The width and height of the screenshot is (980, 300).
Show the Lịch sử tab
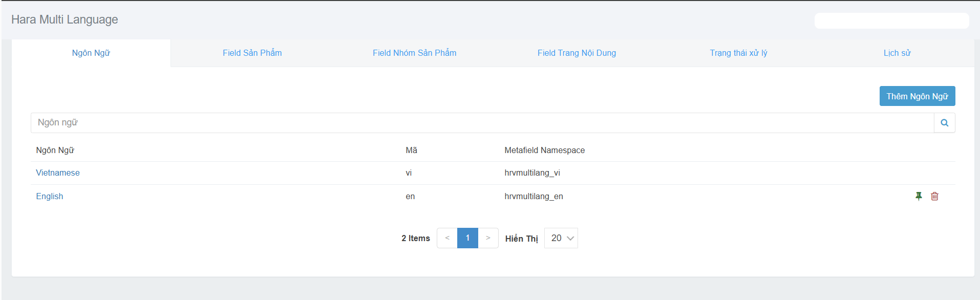[897, 53]
